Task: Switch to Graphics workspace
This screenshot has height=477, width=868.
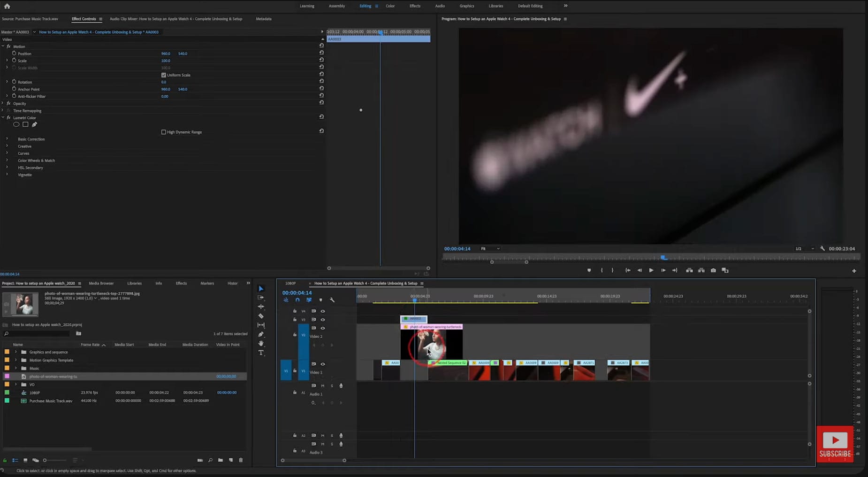Action: pos(466,6)
